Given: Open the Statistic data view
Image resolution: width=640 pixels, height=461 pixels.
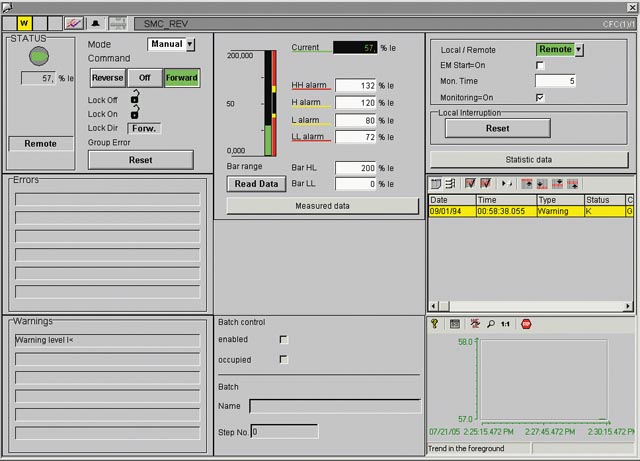Looking at the screenshot, I should tap(528, 159).
